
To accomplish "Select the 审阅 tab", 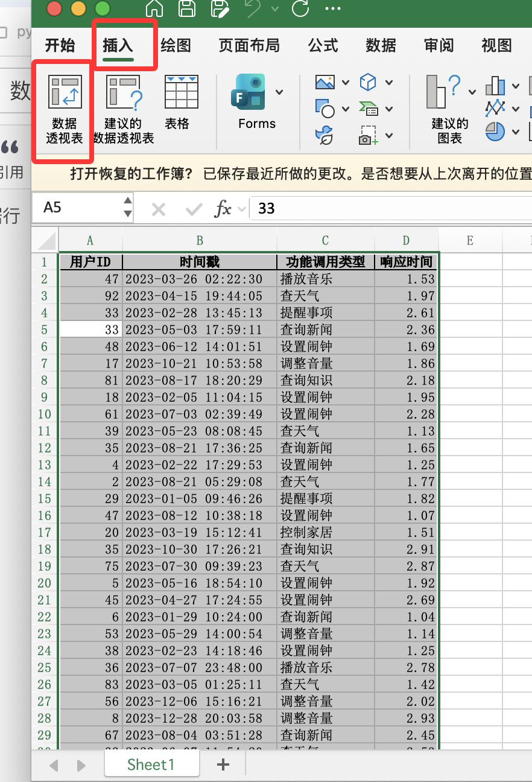I will 439,45.
